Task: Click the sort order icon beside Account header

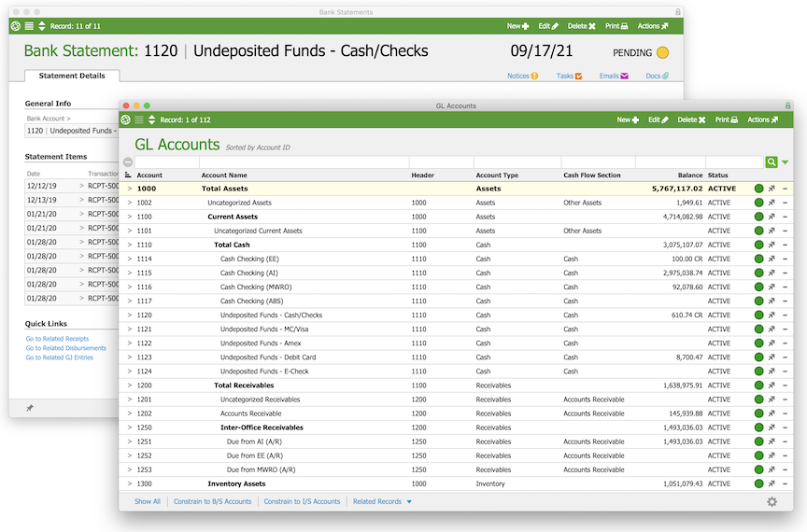Action: click(128, 175)
